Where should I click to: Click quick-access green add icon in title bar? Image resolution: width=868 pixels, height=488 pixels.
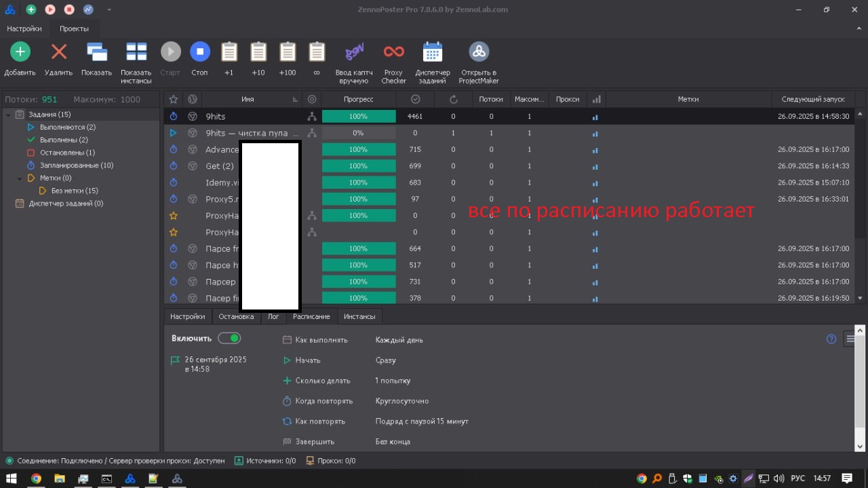tap(31, 10)
